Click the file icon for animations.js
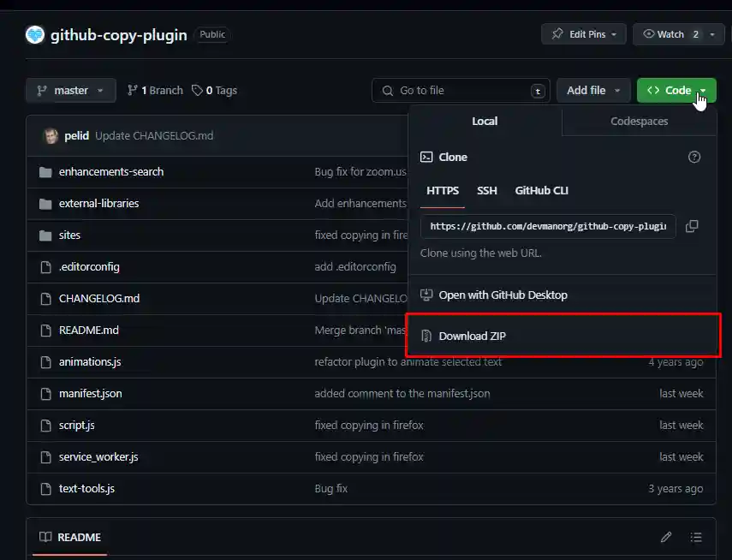 (45, 362)
